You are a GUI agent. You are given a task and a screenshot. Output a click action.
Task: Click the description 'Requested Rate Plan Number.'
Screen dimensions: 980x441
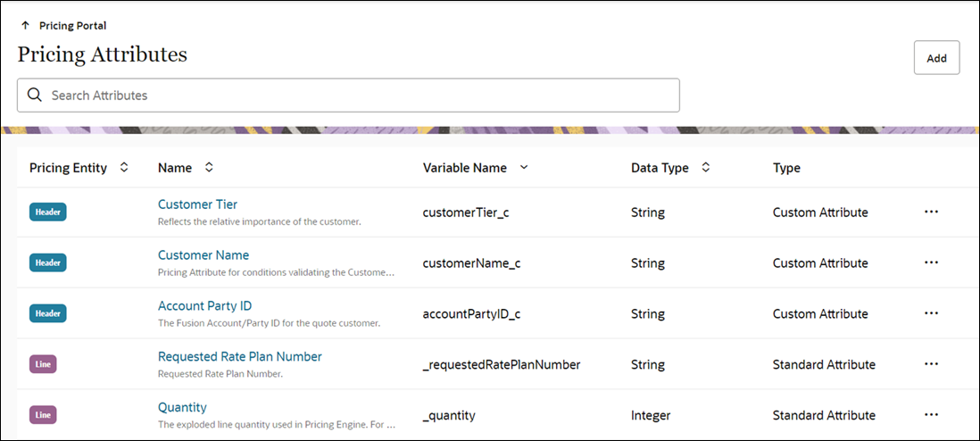[220, 374]
